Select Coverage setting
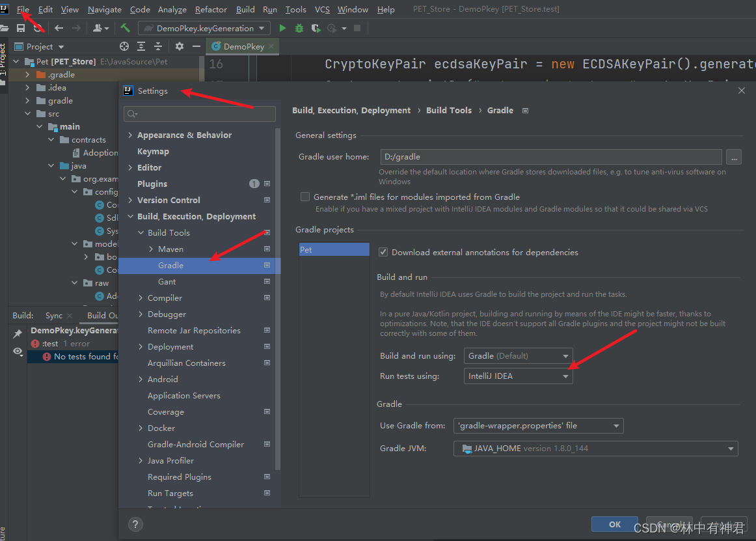 (x=166, y=411)
